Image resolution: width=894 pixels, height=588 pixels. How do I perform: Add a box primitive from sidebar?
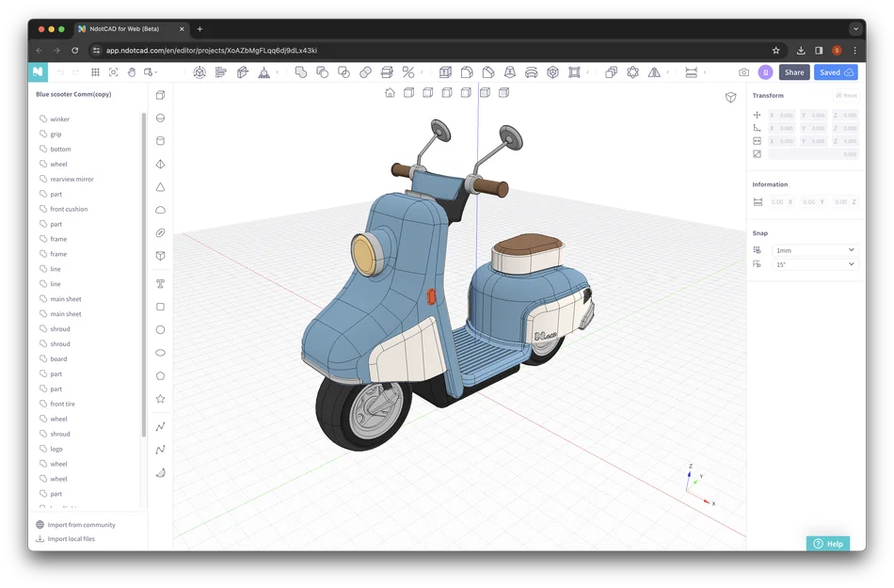161,95
